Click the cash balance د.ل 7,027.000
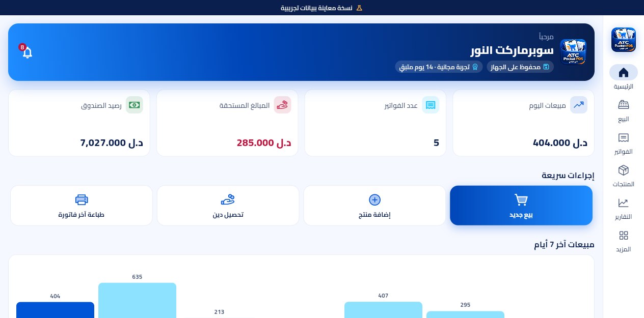Image resolution: width=644 pixels, height=318 pixels. point(112,143)
